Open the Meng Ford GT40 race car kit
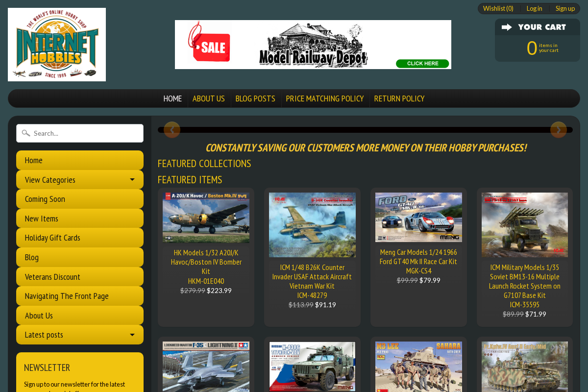 coord(418,217)
